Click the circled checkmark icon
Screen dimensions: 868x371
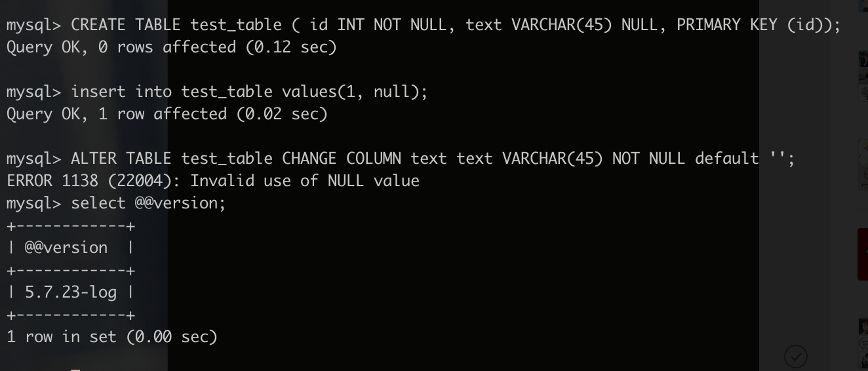click(796, 356)
